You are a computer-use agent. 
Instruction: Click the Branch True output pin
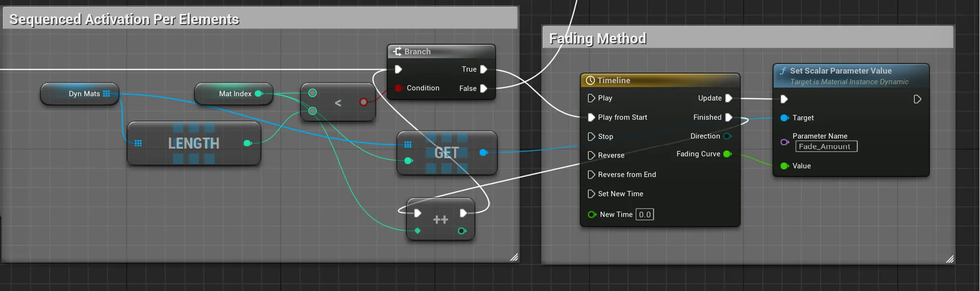point(483,69)
